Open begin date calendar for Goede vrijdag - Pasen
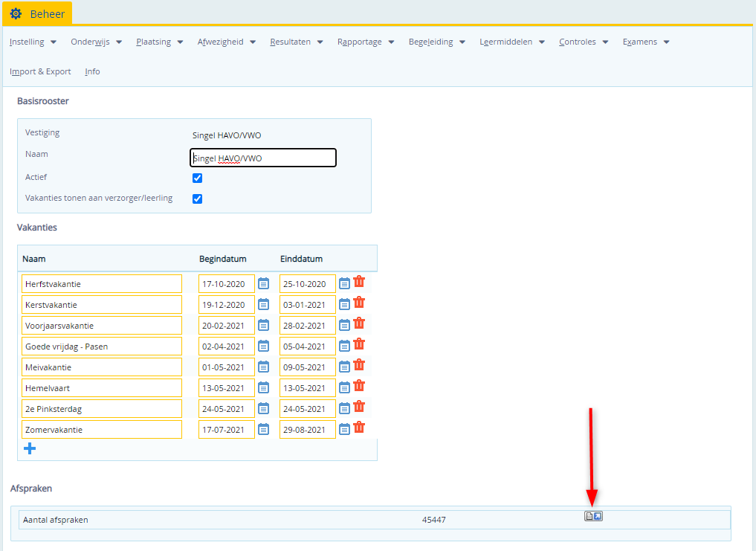 click(x=263, y=346)
